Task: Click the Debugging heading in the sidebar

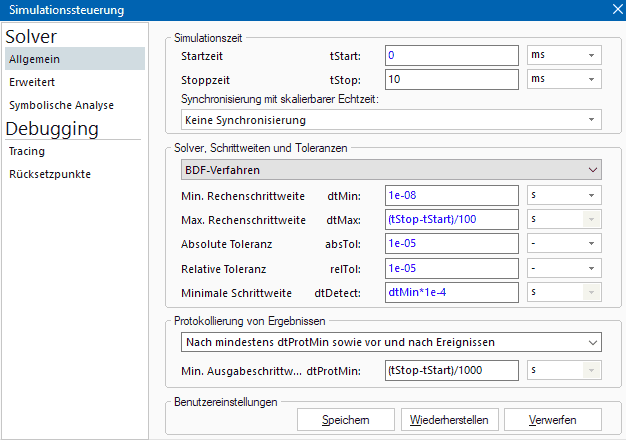Action: click(x=52, y=129)
